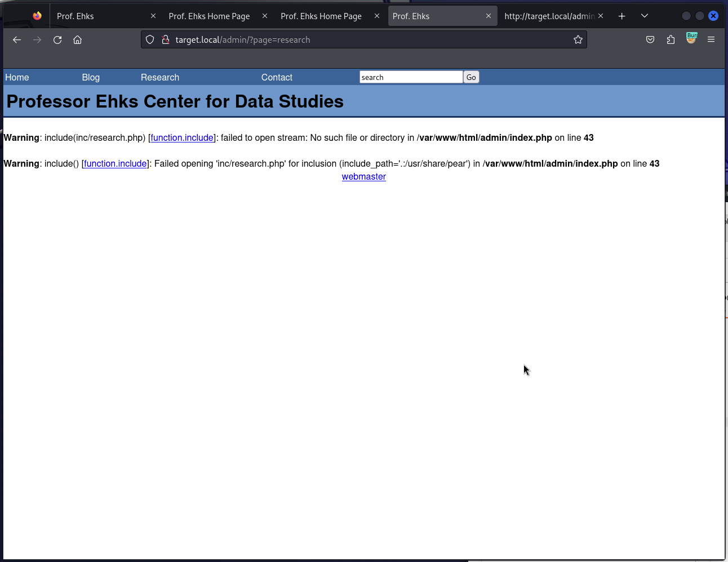728x562 pixels.
Task: Save the page to Pocket
Action: pyautogui.click(x=650, y=39)
